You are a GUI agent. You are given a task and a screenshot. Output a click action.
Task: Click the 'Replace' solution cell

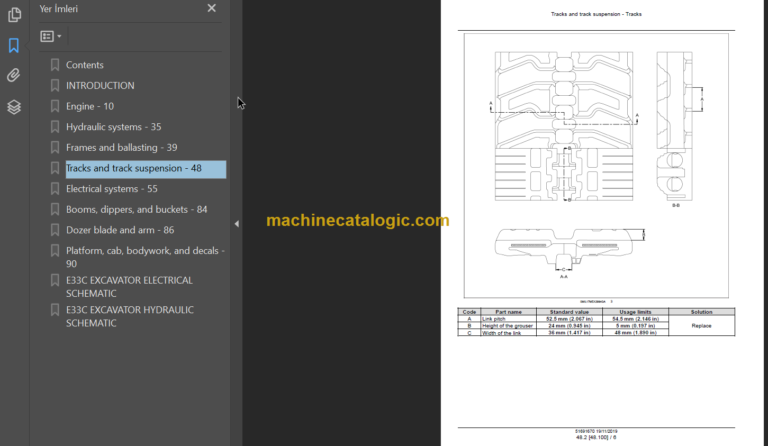(x=701, y=326)
